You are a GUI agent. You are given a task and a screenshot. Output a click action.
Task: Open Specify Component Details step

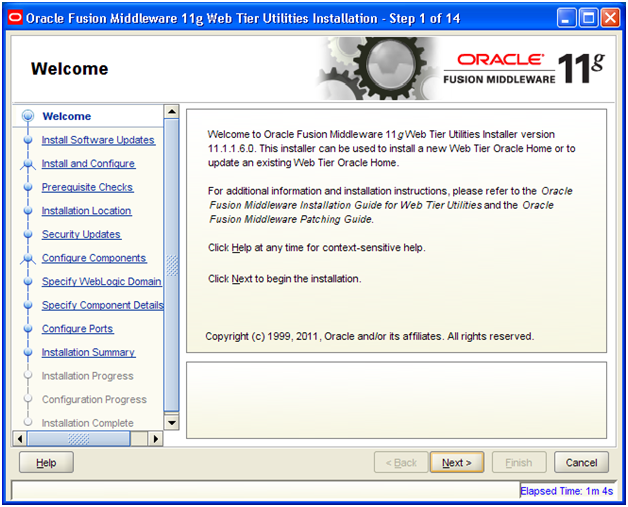coord(103,305)
